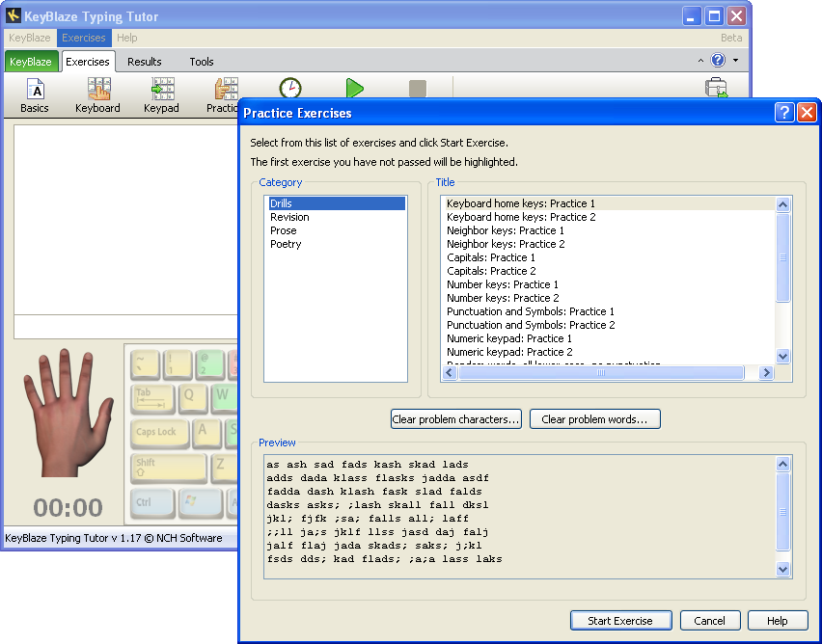Screen dimensions: 822x644
Task: Click the 00:00 timer display
Action: [x=68, y=508]
